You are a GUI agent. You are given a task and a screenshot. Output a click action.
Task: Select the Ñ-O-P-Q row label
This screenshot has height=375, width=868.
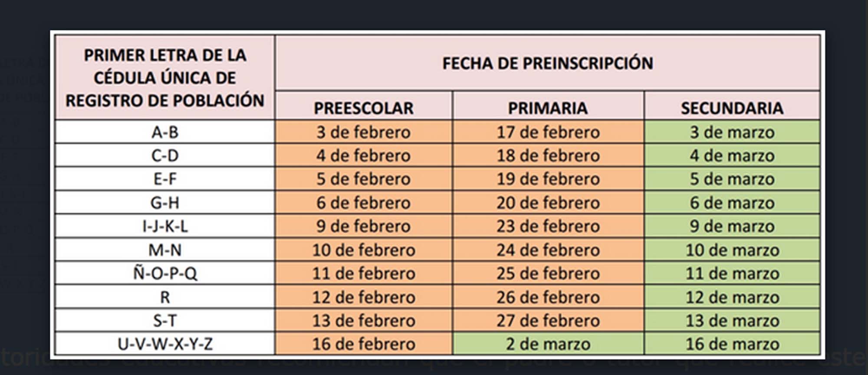pyautogui.click(x=165, y=273)
